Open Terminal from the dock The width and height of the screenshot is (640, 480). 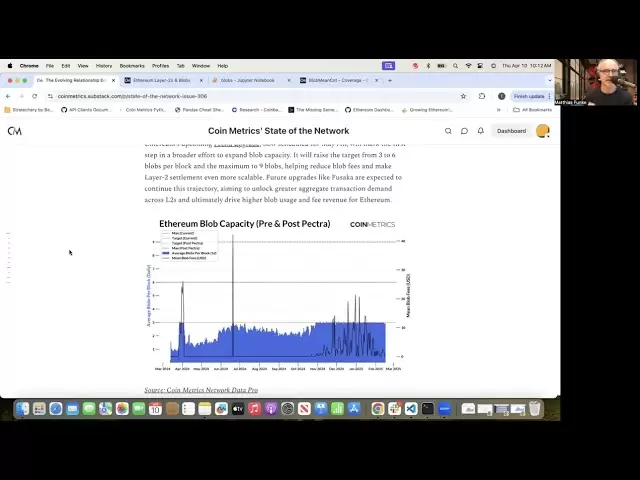pyautogui.click(x=428, y=409)
